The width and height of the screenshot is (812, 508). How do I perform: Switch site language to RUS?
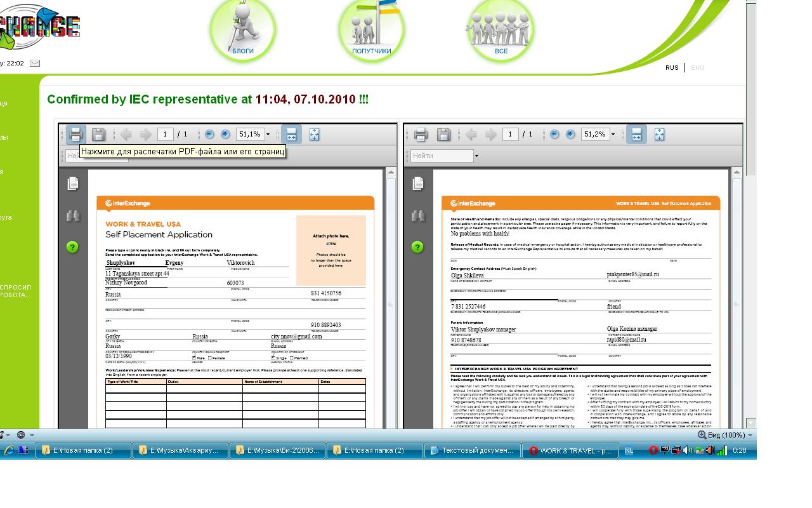[672, 67]
